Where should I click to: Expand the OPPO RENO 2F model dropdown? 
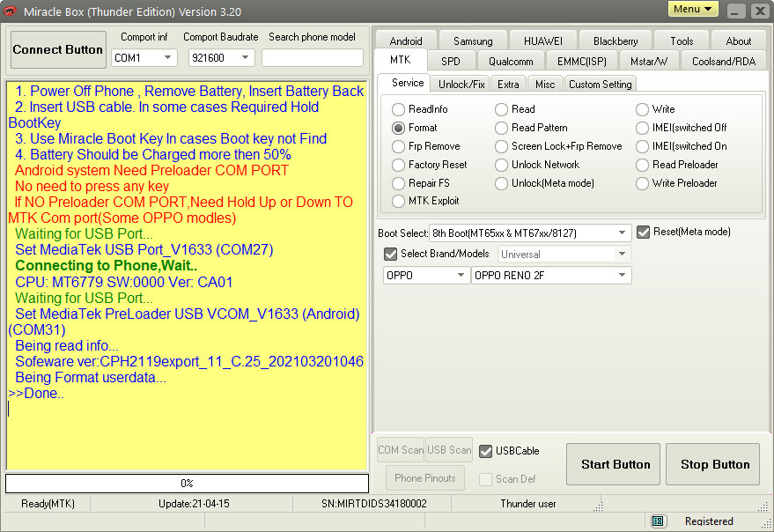551,275
